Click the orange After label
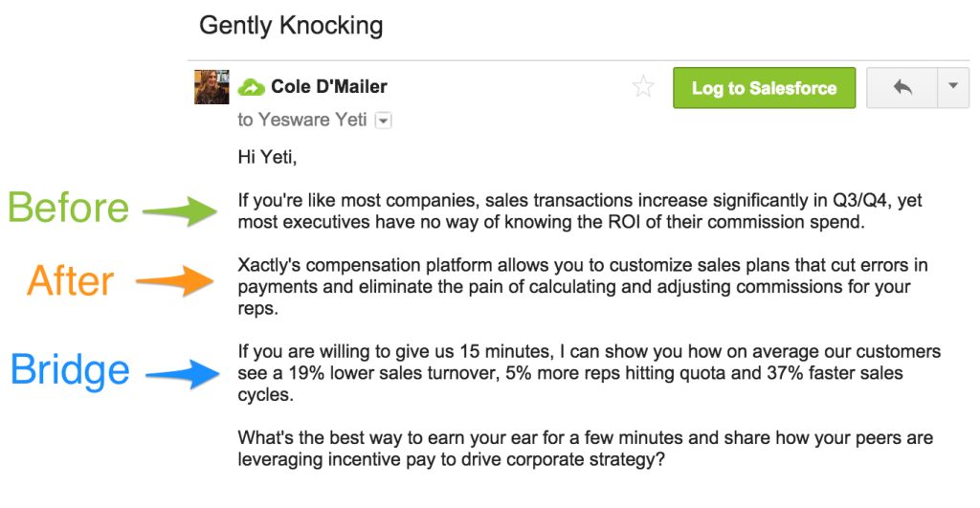Screen dimensions: 980x508 (71, 281)
